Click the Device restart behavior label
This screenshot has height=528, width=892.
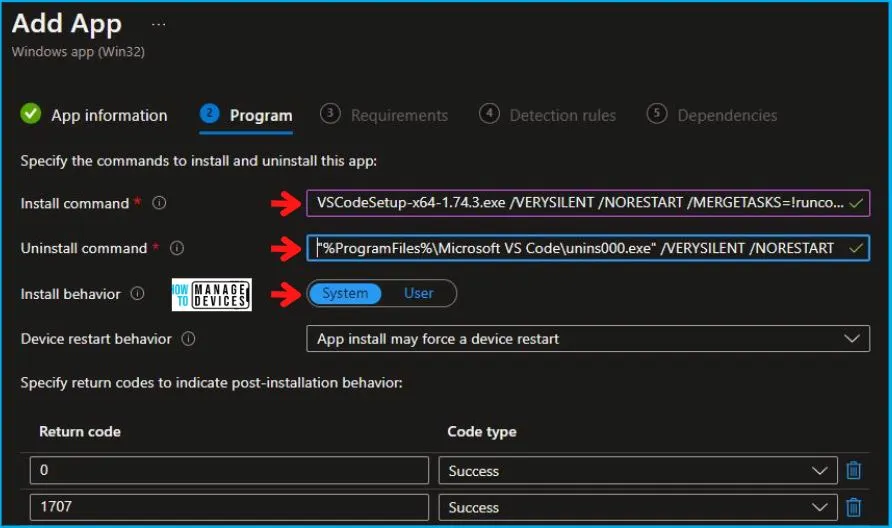coord(96,339)
